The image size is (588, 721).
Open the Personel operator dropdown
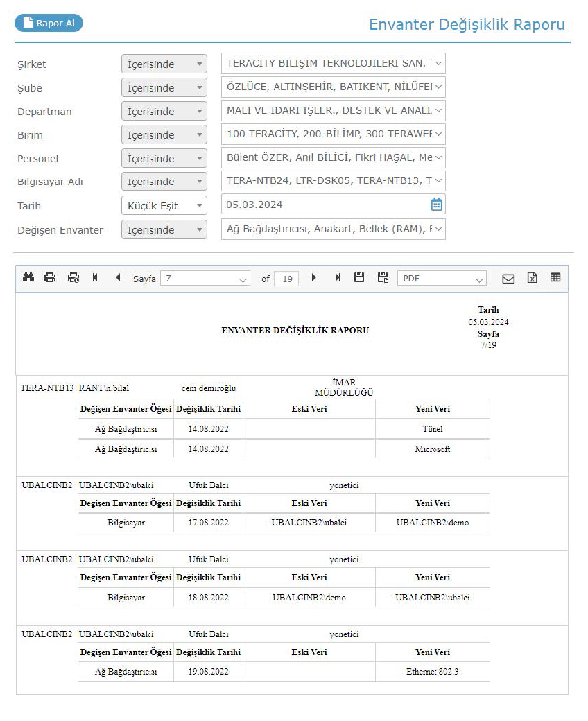(x=164, y=158)
